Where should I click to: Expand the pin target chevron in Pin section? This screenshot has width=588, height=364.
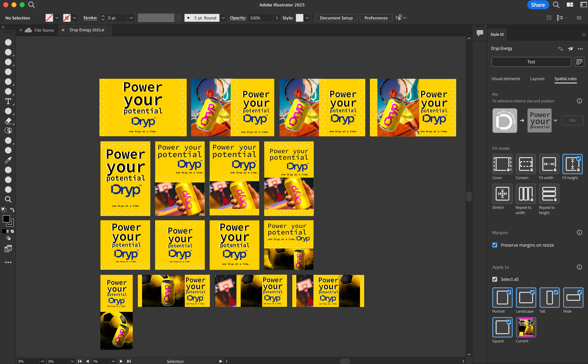pyautogui.click(x=556, y=120)
